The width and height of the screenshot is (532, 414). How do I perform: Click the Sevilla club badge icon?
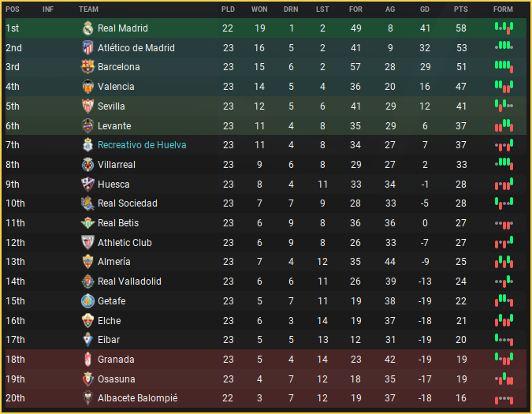tap(87, 106)
